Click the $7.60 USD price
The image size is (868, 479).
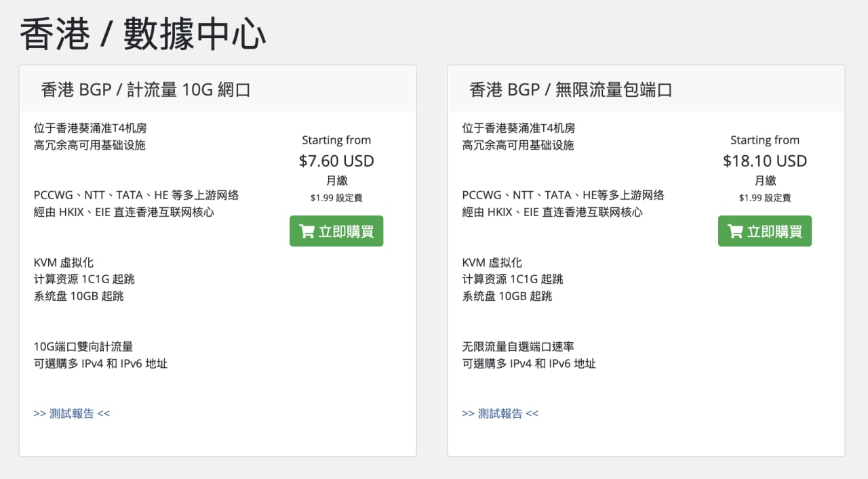tap(336, 161)
